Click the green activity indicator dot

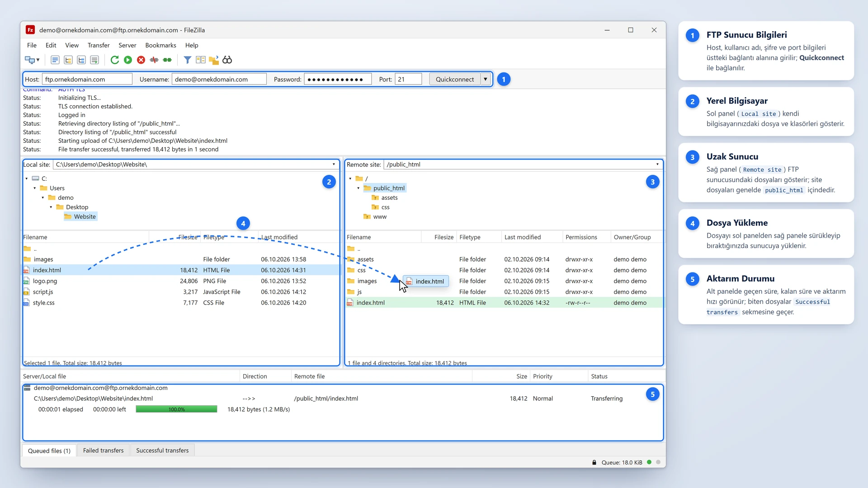point(649,462)
